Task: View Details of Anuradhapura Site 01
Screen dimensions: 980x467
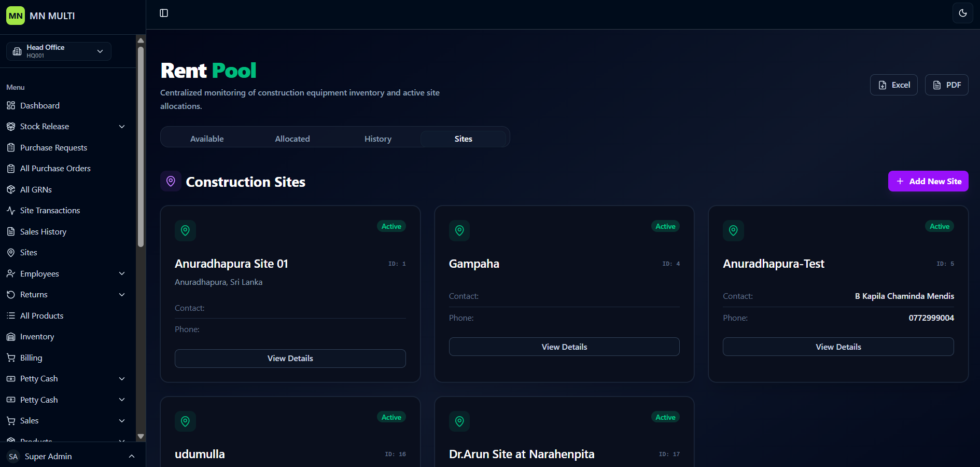Action: 290,359
